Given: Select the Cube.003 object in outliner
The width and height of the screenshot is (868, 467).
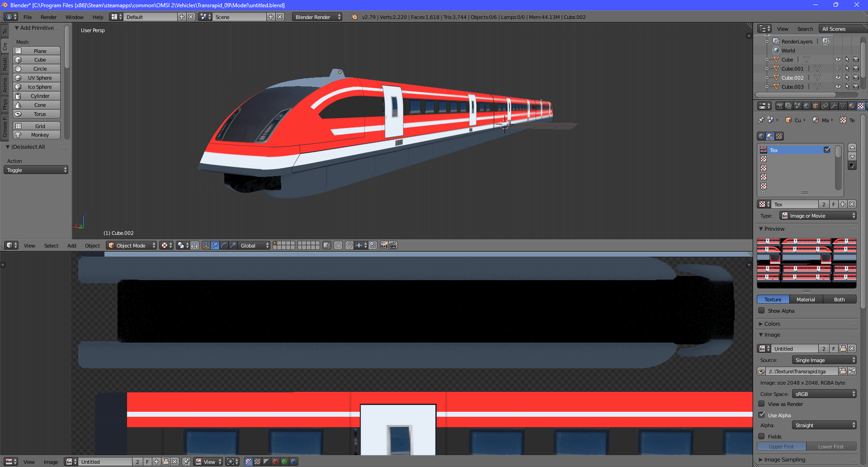Looking at the screenshot, I should [x=792, y=87].
